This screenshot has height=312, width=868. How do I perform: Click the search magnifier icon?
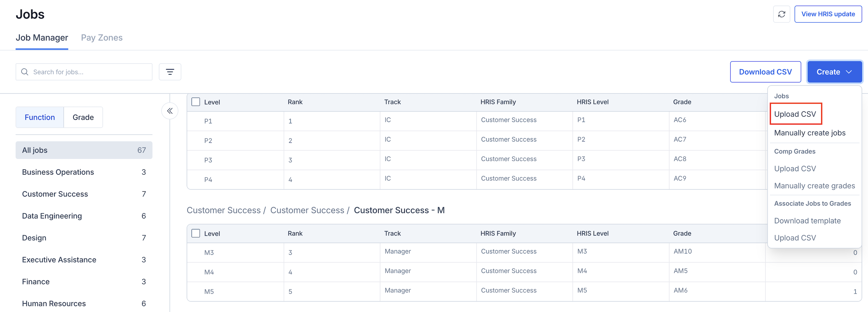(x=25, y=72)
